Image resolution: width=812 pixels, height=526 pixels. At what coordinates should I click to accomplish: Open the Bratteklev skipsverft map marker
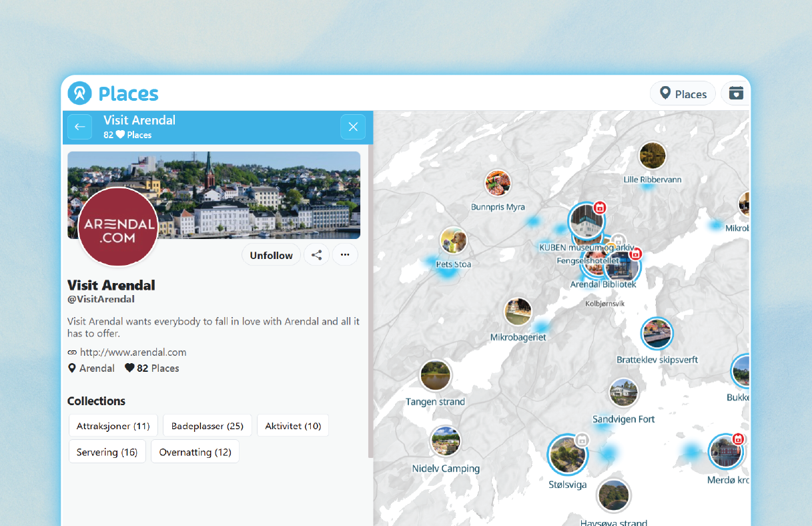tap(657, 334)
